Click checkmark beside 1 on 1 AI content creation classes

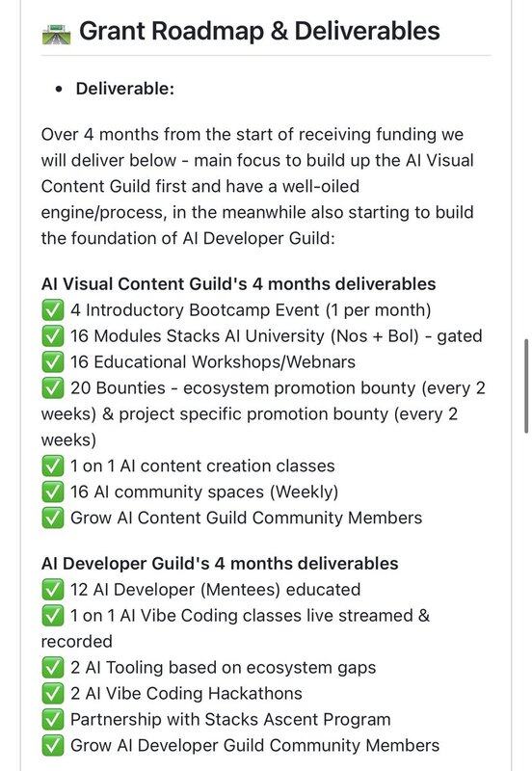53,466
